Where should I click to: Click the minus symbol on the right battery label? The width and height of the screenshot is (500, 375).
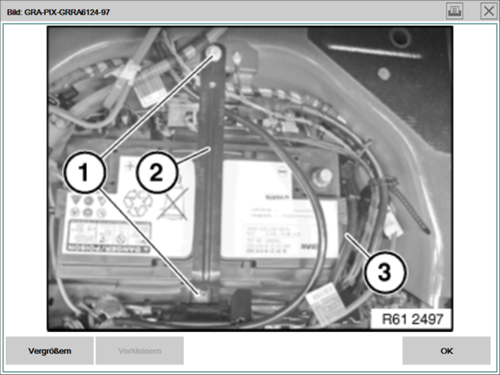[x=282, y=171]
